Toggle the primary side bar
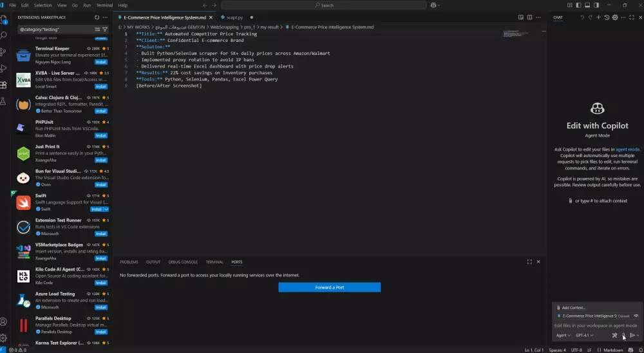This screenshot has width=644, height=353. [579, 5]
